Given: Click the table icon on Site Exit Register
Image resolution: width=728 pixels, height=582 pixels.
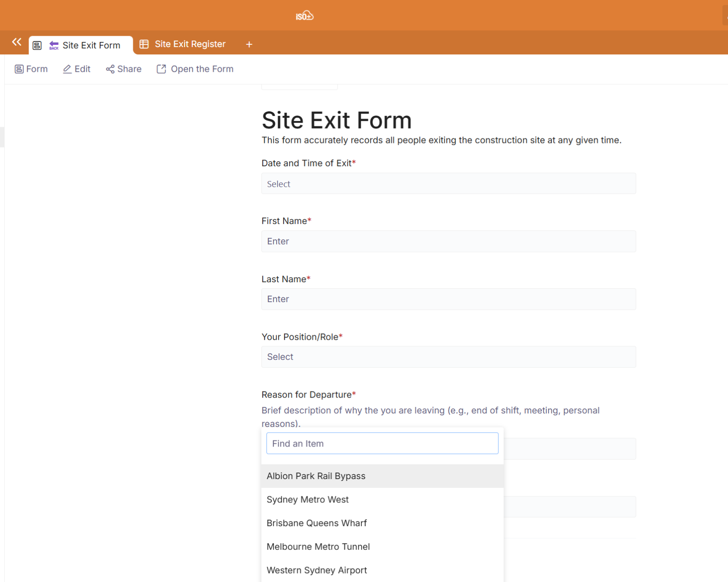Looking at the screenshot, I should 144,44.
